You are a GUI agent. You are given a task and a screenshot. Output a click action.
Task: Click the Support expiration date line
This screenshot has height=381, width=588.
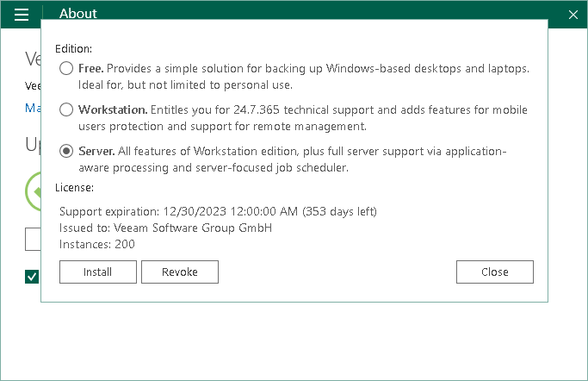coord(218,211)
